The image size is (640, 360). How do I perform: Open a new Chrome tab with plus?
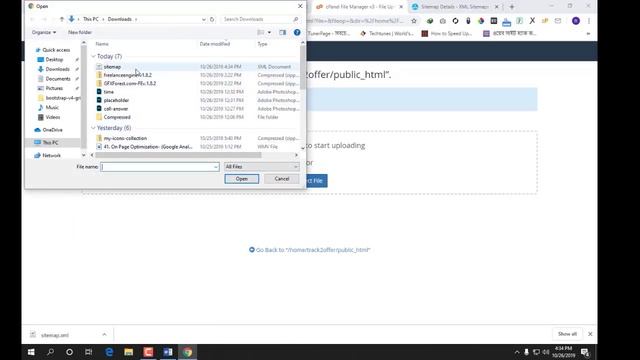point(511,7)
